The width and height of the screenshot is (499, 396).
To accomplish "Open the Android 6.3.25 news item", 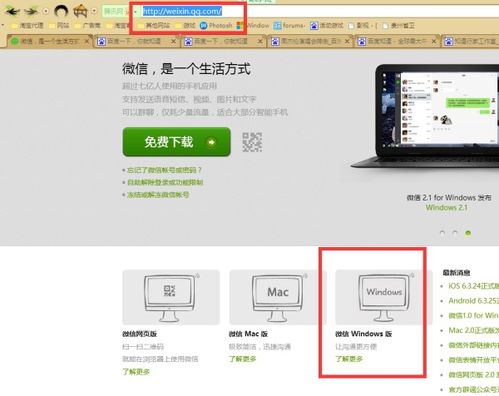I will tap(473, 301).
